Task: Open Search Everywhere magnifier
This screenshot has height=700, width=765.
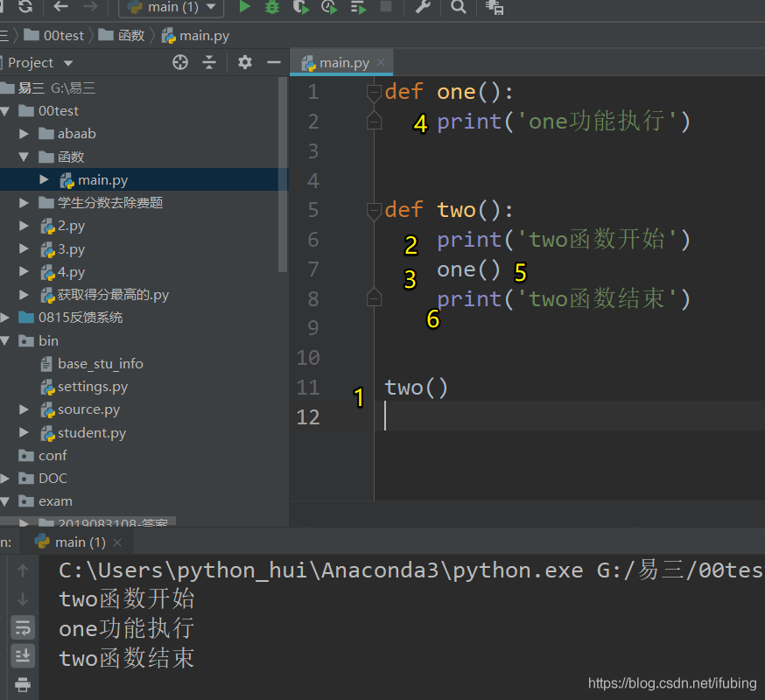Action: [x=458, y=6]
